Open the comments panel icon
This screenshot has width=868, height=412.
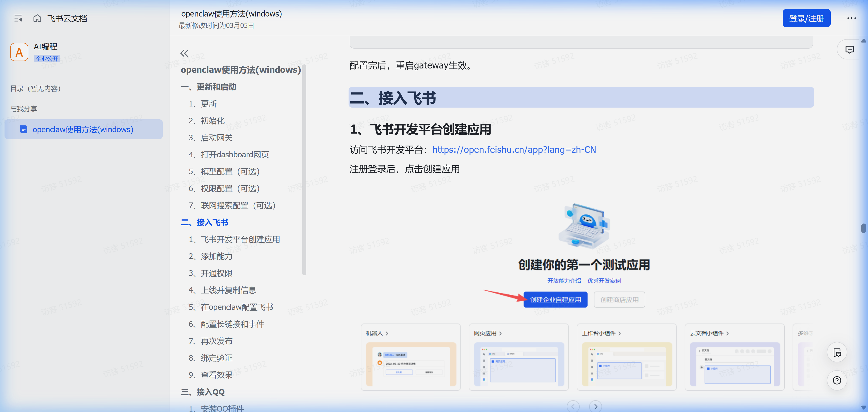click(849, 49)
